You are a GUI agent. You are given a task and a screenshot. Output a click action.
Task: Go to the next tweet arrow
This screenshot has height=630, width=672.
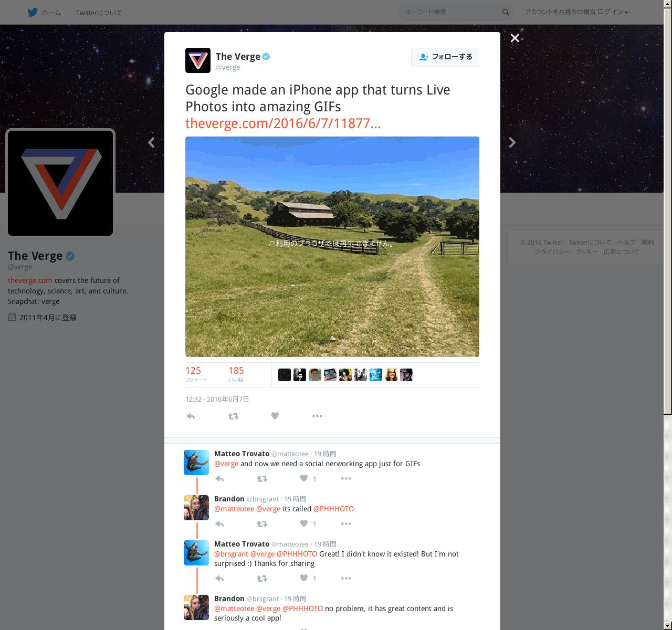[x=512, y=143]
